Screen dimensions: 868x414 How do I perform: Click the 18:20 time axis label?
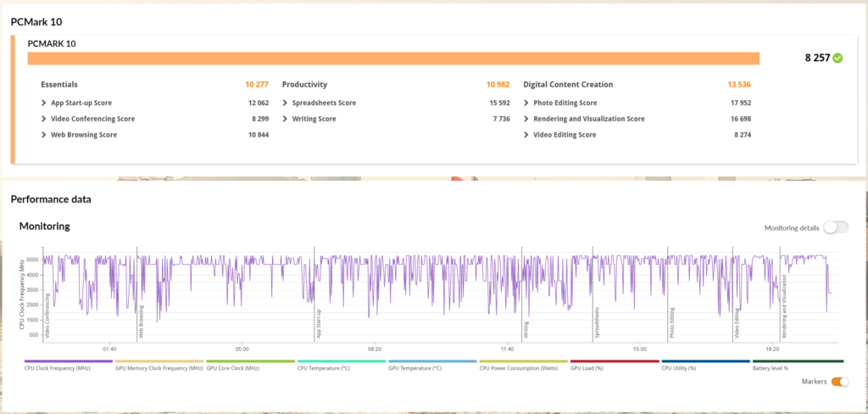(772, 350)
